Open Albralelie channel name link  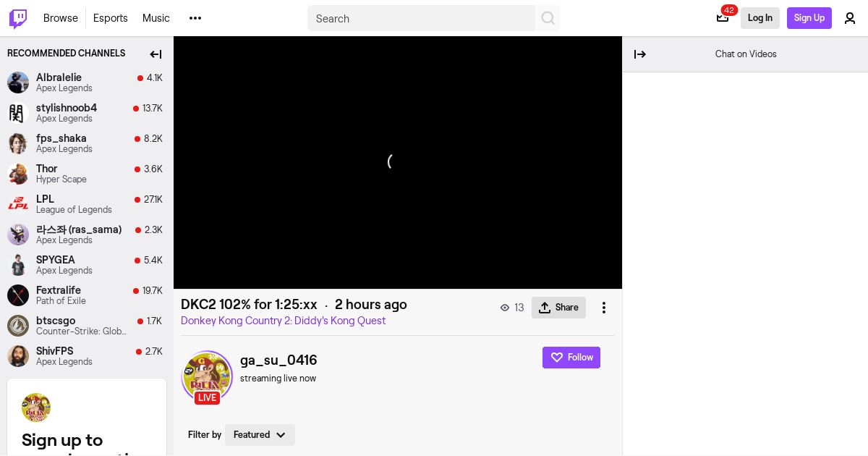click(x=59, y=77)
